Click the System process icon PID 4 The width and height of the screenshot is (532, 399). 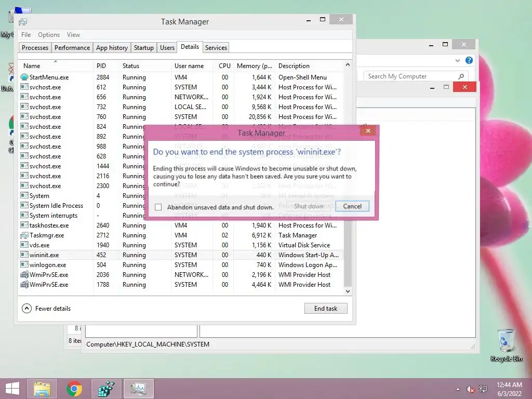(x=24, y=196)
